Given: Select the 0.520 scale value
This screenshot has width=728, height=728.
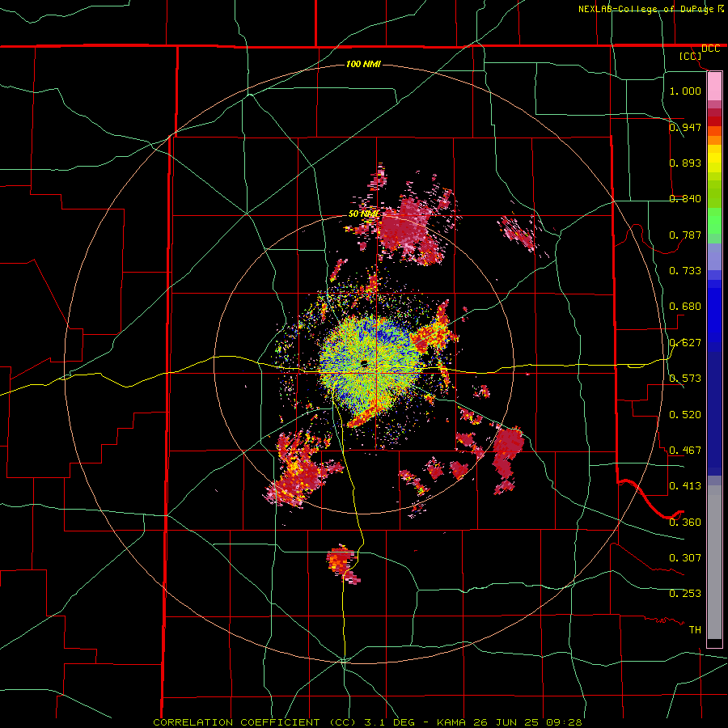Looking at the screenshot, I should [x=685, y=414].
